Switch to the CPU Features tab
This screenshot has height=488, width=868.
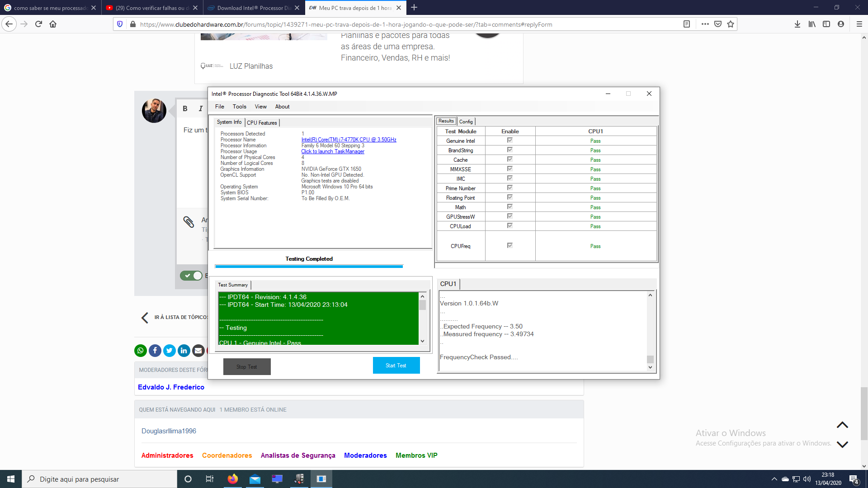point(262,123)
